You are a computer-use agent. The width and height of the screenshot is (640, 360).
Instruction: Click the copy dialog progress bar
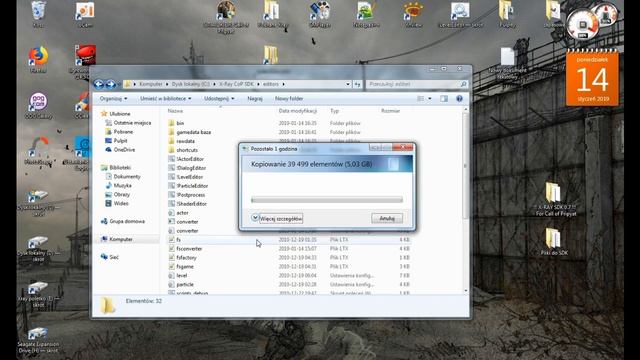pyautogui.click(x=327, y=200)
